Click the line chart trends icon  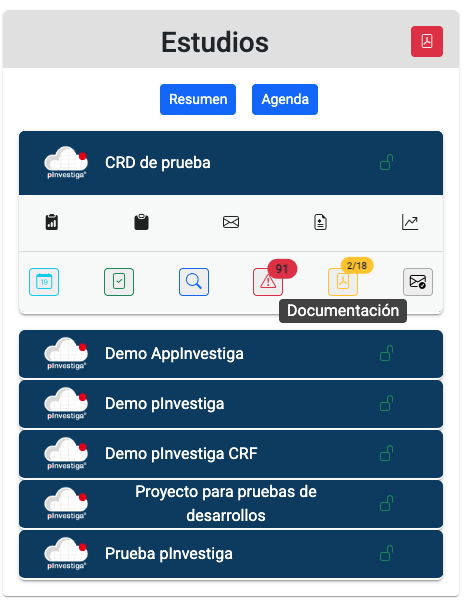click(x=410, y=222)
